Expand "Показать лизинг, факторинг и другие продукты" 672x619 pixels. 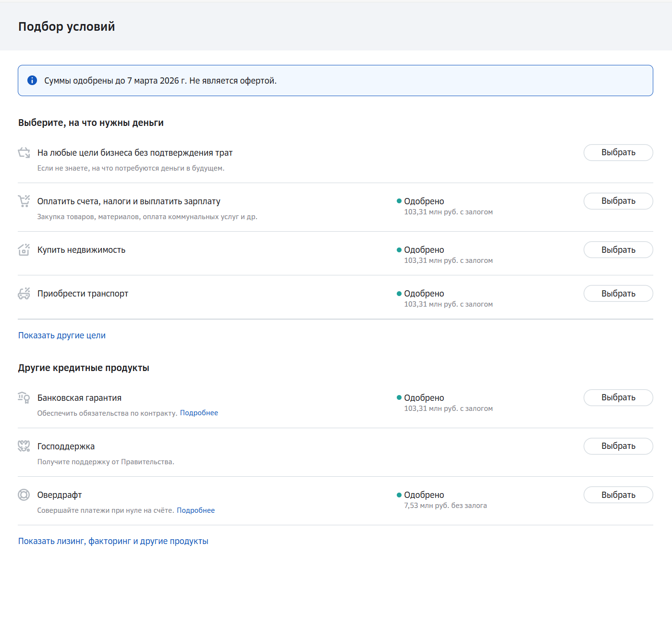point(113,541)
